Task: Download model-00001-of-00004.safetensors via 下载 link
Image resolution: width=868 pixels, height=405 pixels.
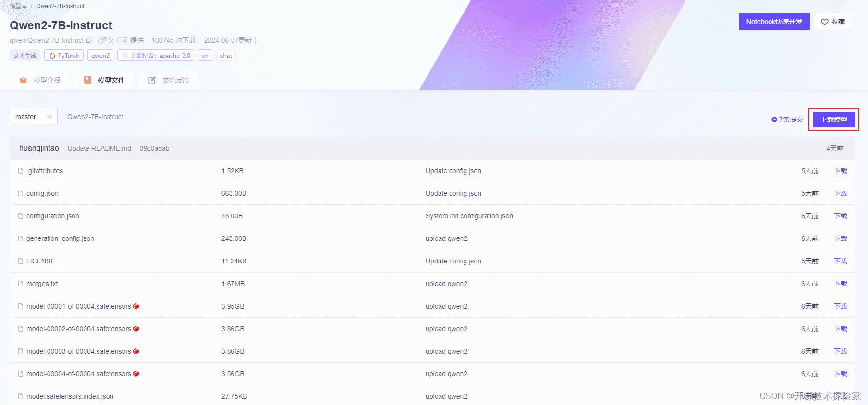Action: click(841, 306)
